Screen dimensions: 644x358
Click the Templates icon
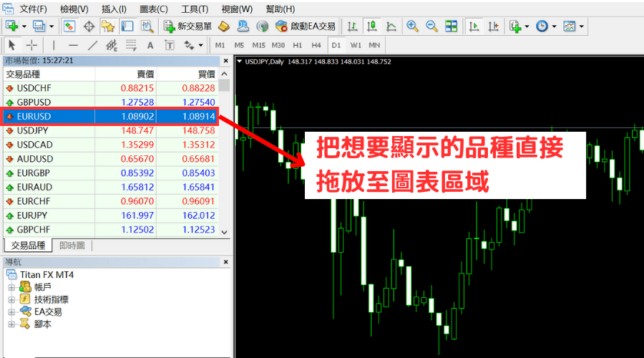pyautogui.click(x=570, y=26)
